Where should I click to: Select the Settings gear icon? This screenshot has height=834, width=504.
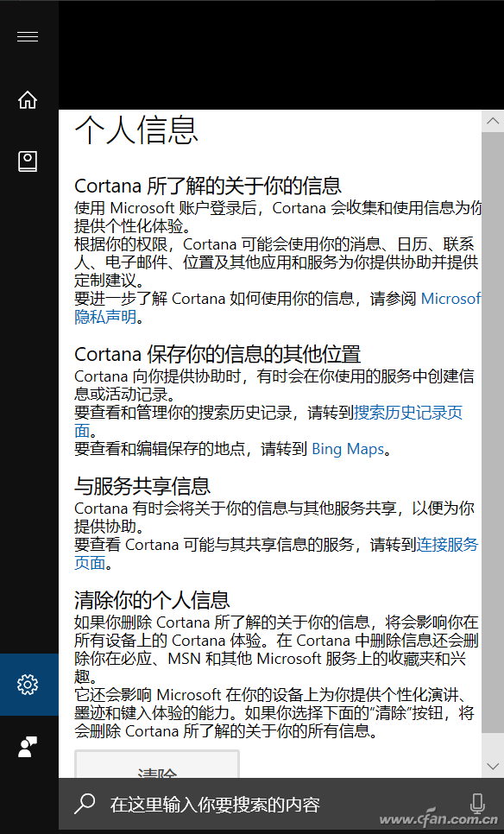tap(28, 684)
